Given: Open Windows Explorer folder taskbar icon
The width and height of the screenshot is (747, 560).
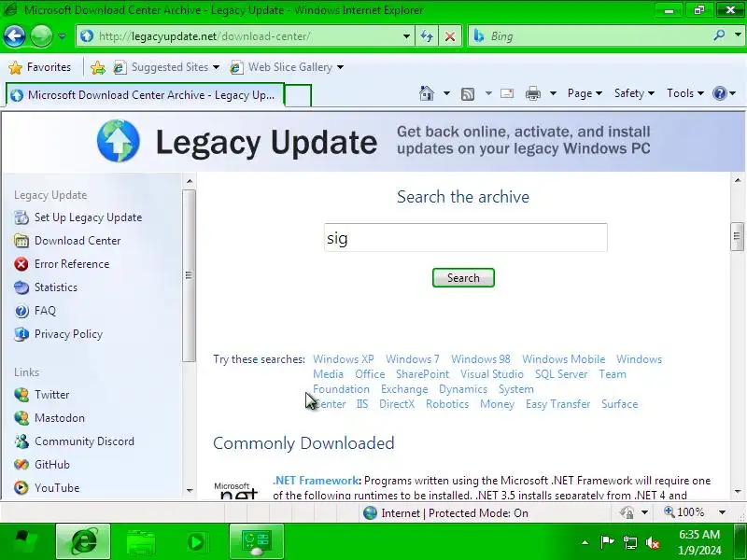Looking at the screenshot, I should [x=141, y=541].
